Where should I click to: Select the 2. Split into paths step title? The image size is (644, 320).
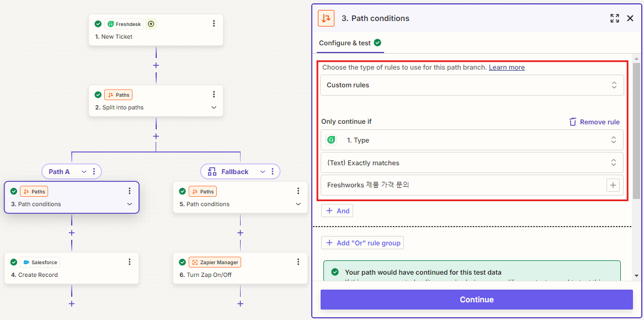coord(120,107)
